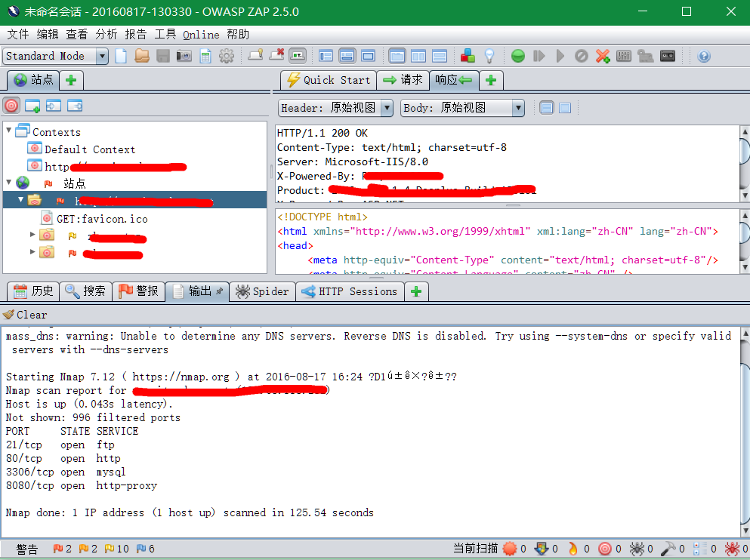The image size is (750, 560).
Task: Add a custom HTTP breakpoint red X icon
Action: pyautogui.click(x=602, y=56)
